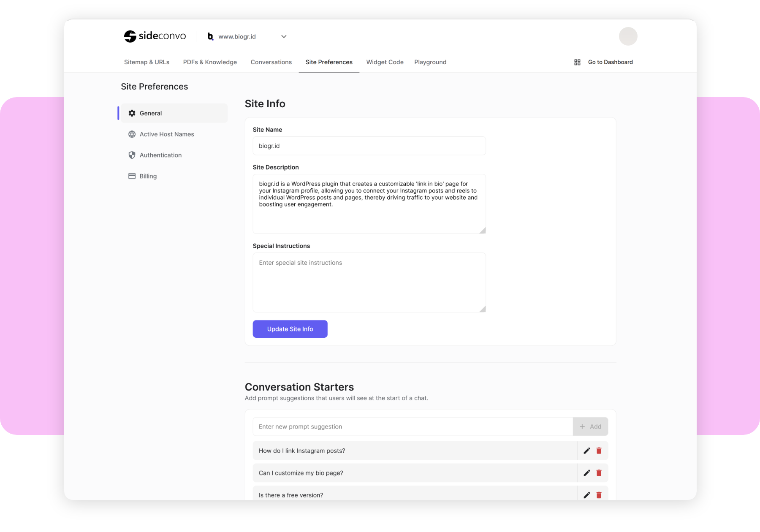Click the sideconvo logo

coord(155,36)
